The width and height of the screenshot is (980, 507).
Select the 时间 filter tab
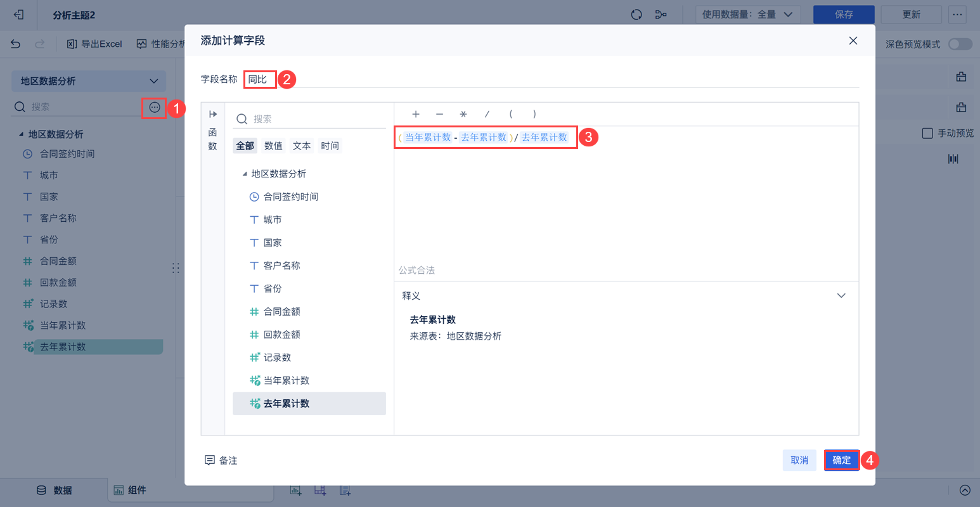(330, 146)
